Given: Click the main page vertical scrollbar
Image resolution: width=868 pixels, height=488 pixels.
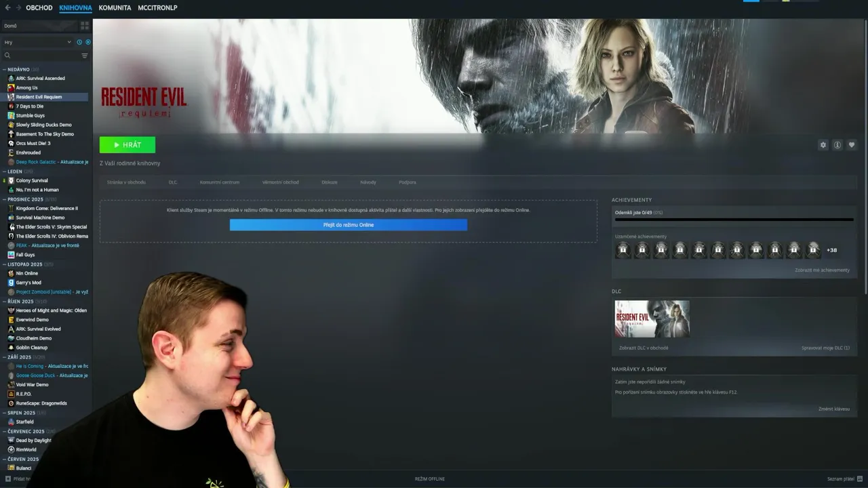Looking at the screenshot, I should click(x=865, y=156).
